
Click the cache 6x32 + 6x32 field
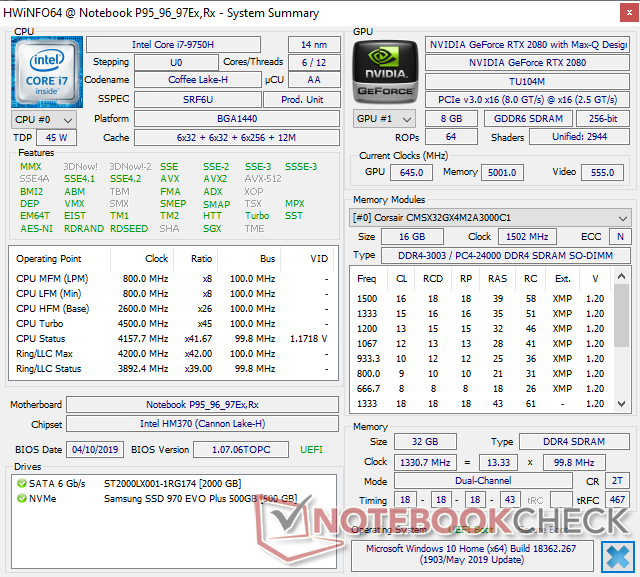click(x=237, y=138)
